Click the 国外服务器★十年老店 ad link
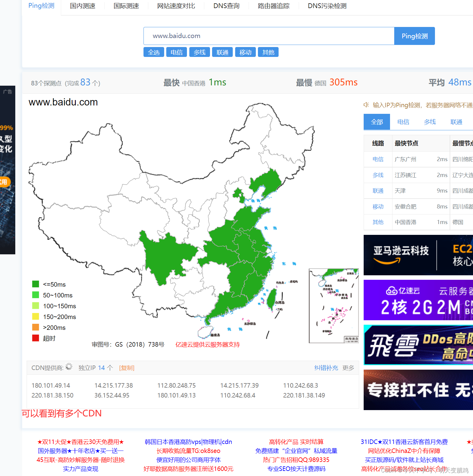Viewport: 473px width, 476px height. coord(81,451)
